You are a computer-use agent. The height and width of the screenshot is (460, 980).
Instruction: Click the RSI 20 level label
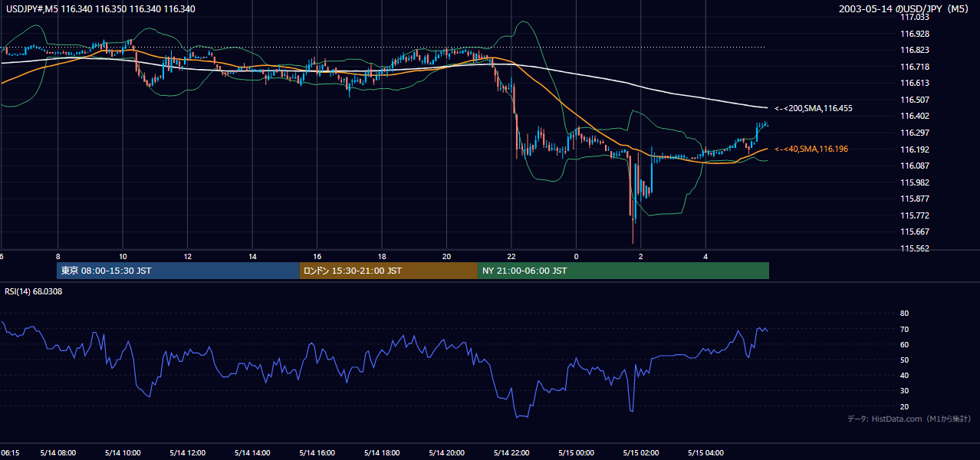904,406
